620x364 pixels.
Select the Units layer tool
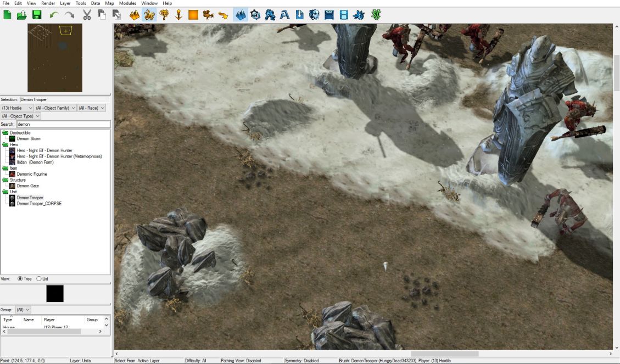(x=149, y=15)
